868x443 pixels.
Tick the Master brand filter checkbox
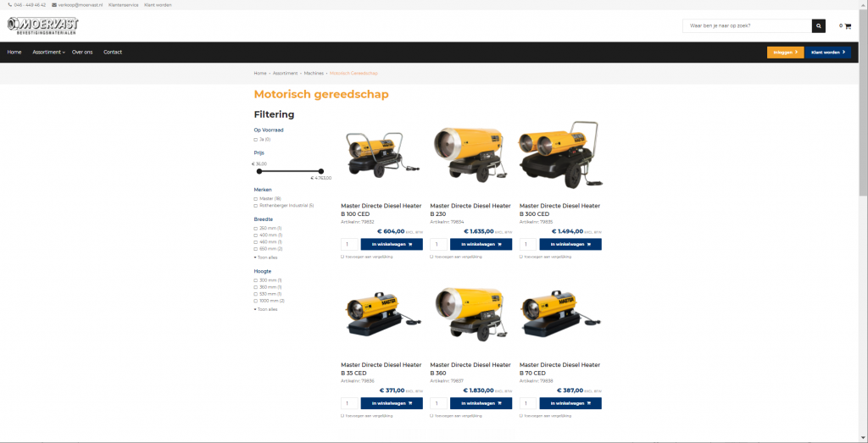[256, 199]
